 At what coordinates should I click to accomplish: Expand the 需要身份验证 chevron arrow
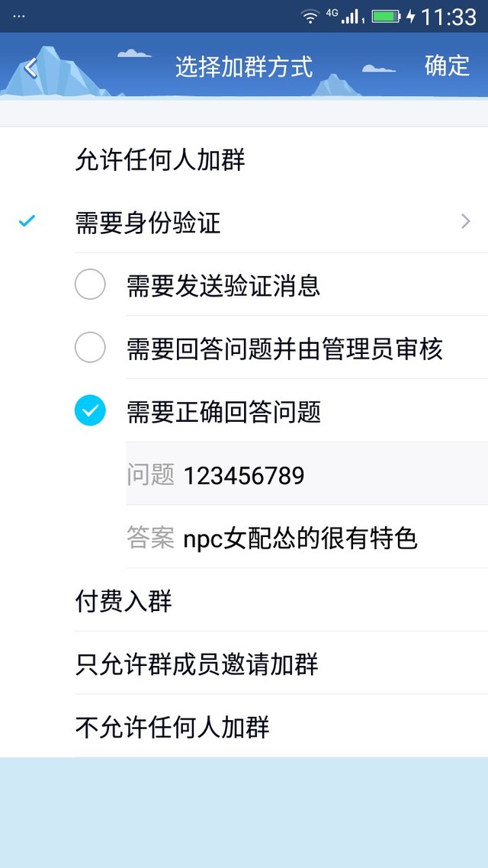465,222
